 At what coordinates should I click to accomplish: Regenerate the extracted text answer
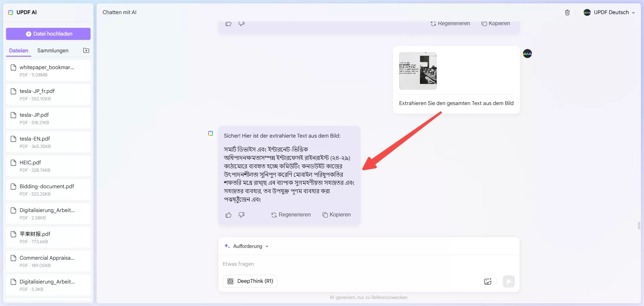pos(290,215)
